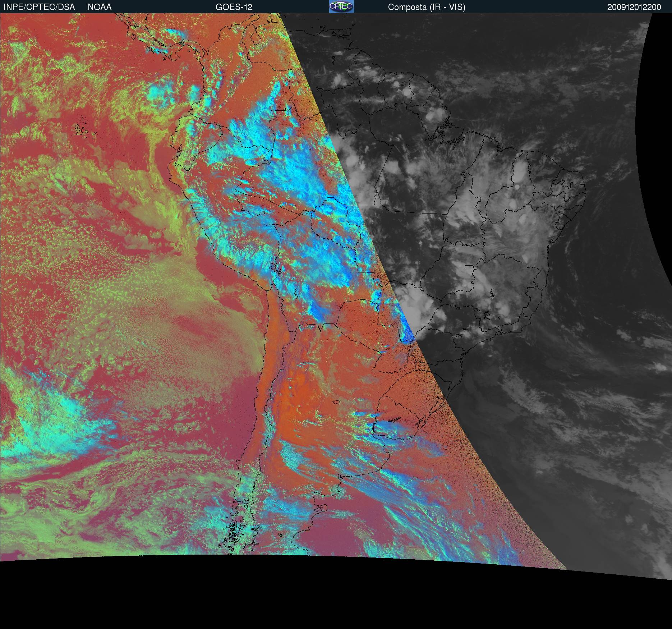
Task: Click the CPTEC logo in the header
Action: [341, 7]
